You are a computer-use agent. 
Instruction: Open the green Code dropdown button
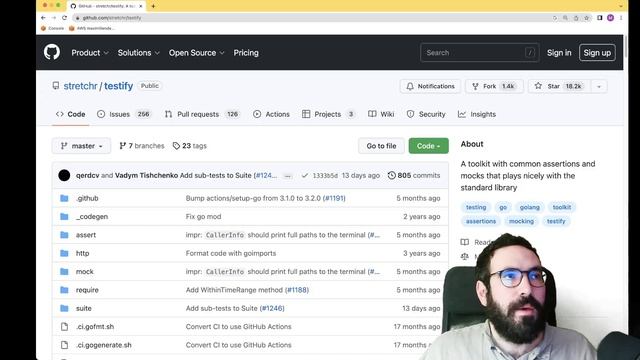pos(429,146)
